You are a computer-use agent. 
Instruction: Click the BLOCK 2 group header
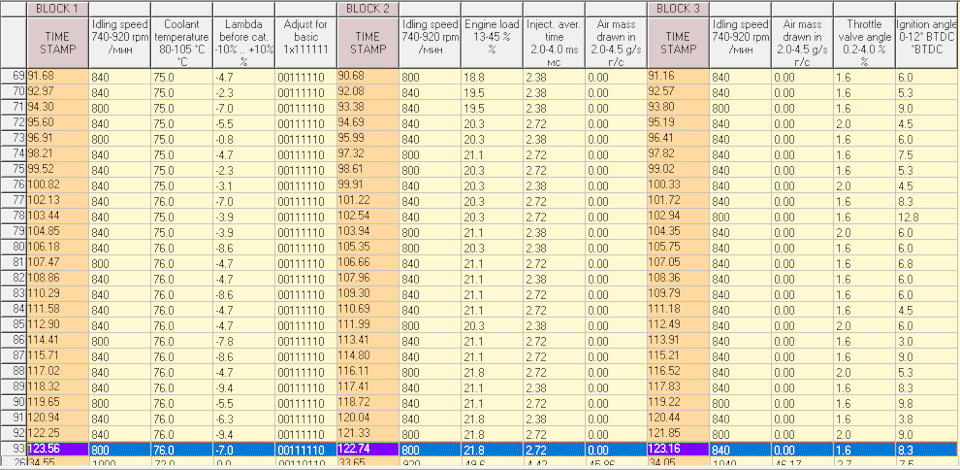click(x=367, y=9)
